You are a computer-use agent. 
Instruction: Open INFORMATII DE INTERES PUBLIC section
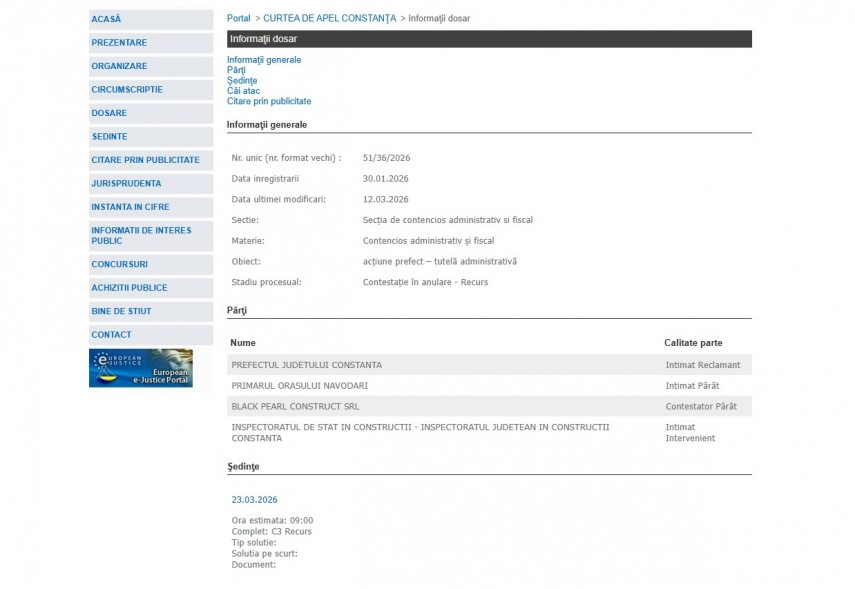click(x=141, y=235)
